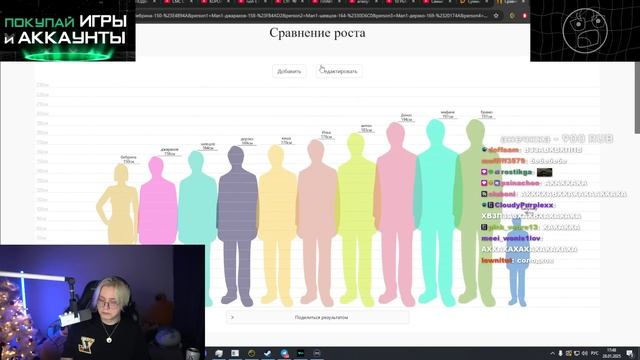Open the yellow circle app in taskbar

click(x=251, y=353)
